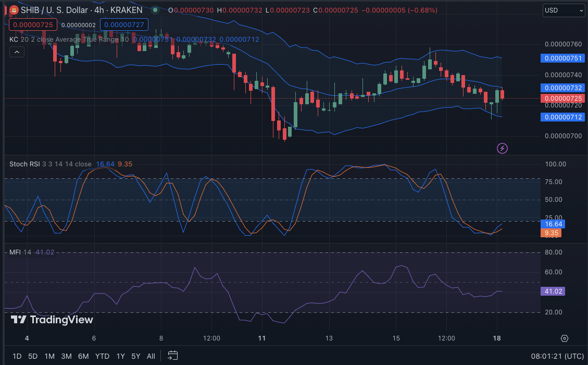The image size is (588, 365).
Task: Click the 0.00000700 price axis label
Action: pos(563,136)
